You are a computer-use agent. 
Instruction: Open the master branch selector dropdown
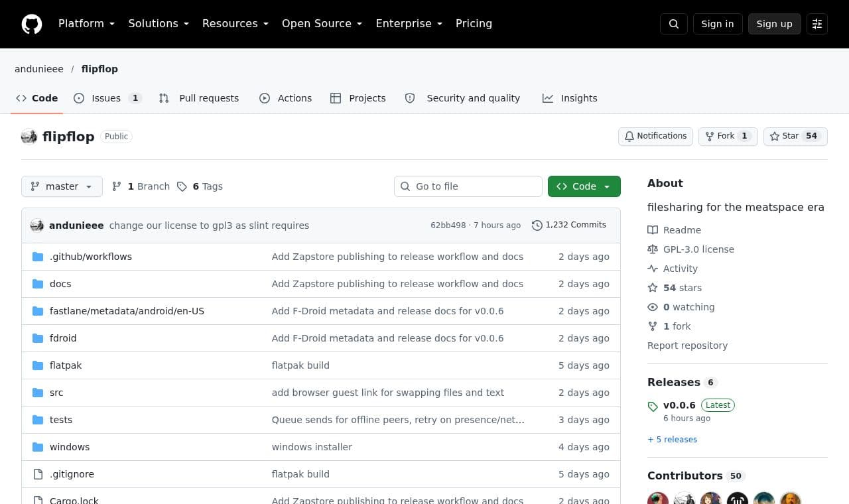point(62,186)
